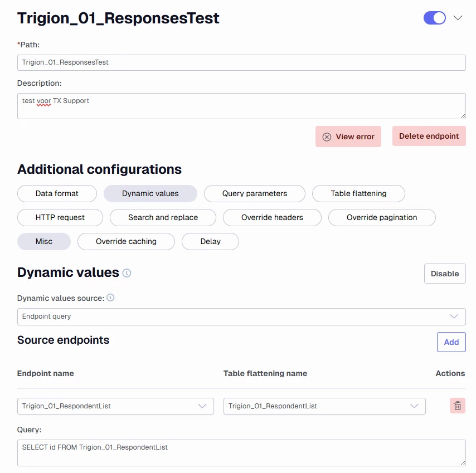This screenshot has height=473, width=476.
Task: Select the Delay configuration pill
Action: 210,241
